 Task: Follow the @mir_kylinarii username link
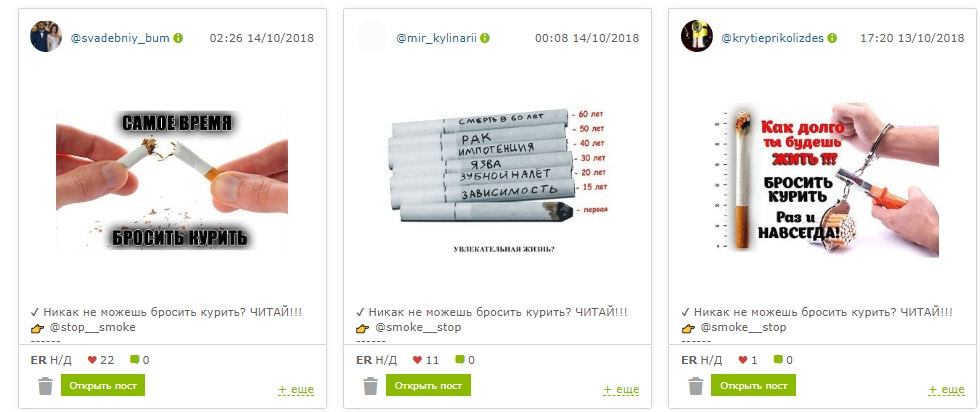(436, 38)
